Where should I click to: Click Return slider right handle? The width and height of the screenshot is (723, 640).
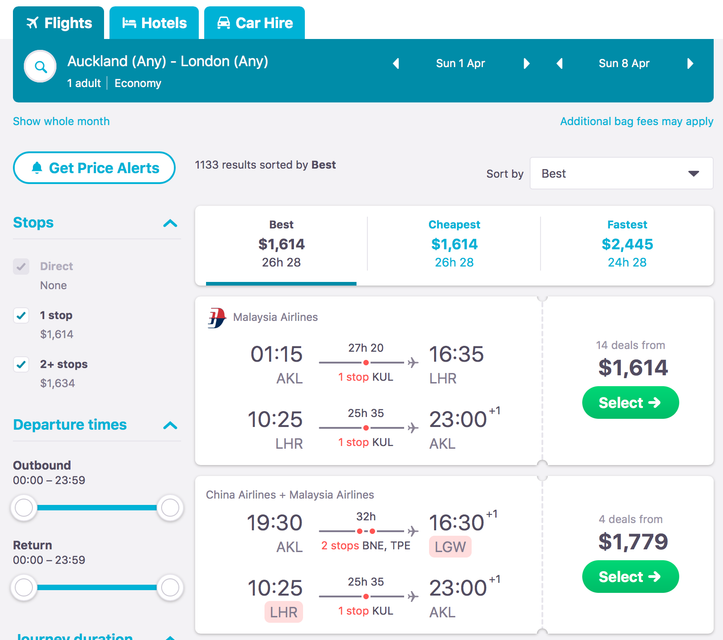click(170, 588)
